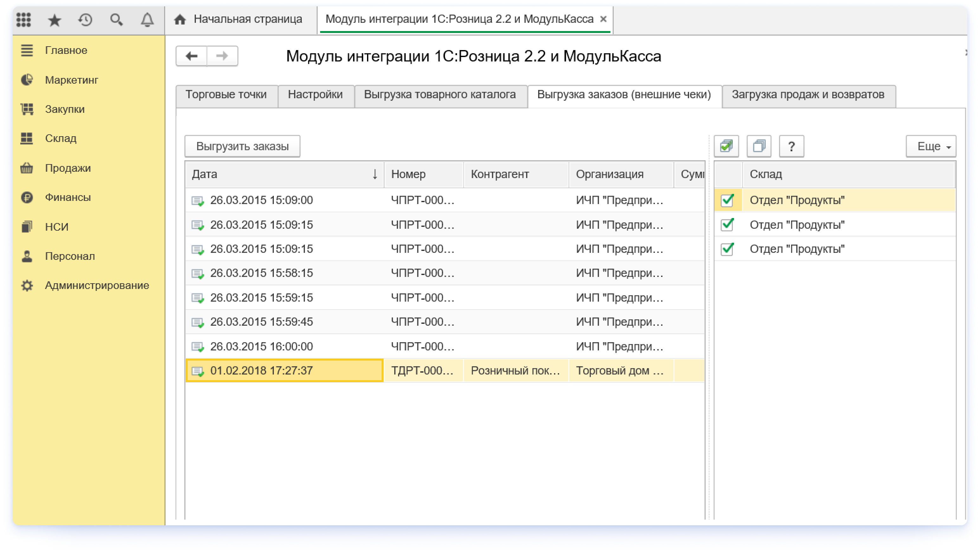This screenshot has width=980, height=557.
Task: Click document icon of 01.02.2018 17:27:37 row
Action: click(x=198, y=371)
